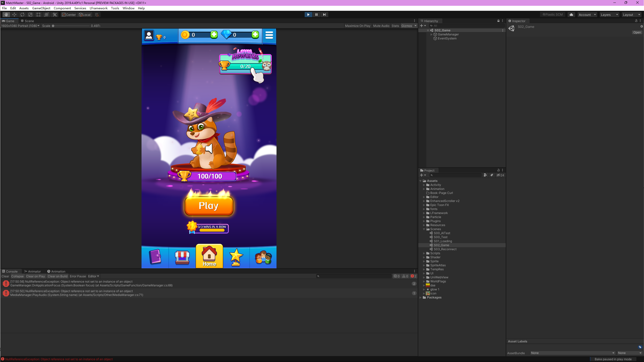This screenshot has width=644, height=362.
Task: Click the orange Play button in game
Action: click(209, 205)
